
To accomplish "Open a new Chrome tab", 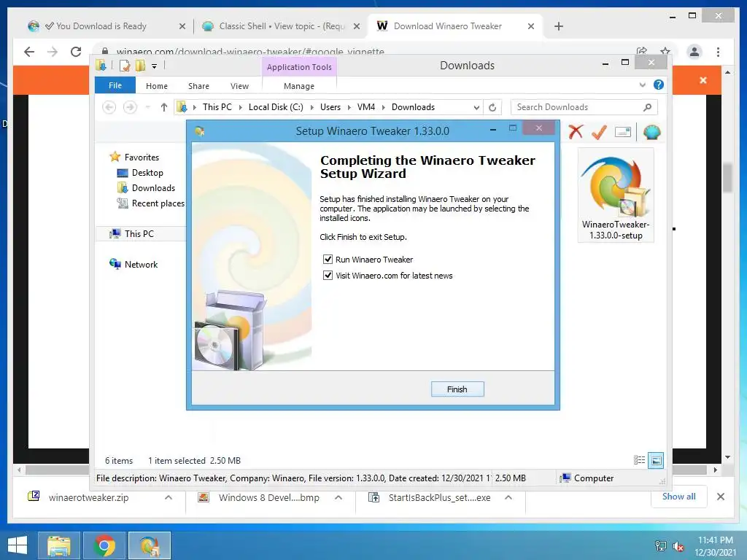I will [559, 26].
